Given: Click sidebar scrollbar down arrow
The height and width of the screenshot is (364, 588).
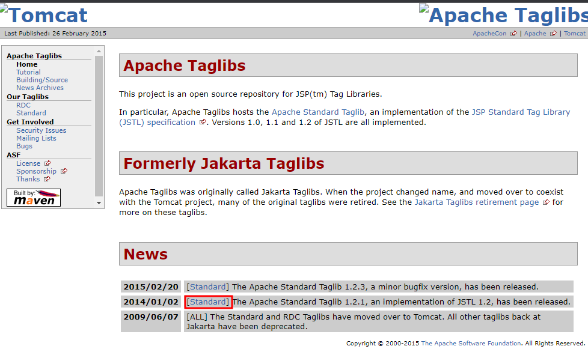Looking at the screenshot, I should [x=99, y=203].
